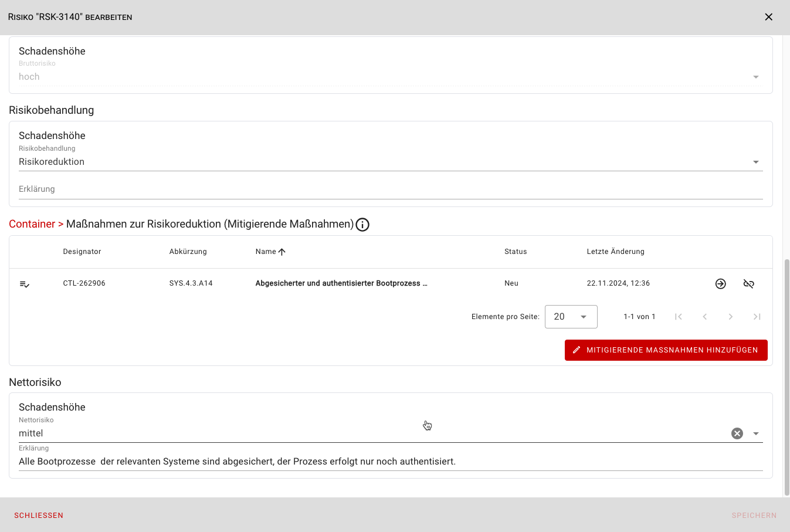Expand the Nettorisiko Schadenshöhe dropdown

pyautogui.click(x=756, y=433)
